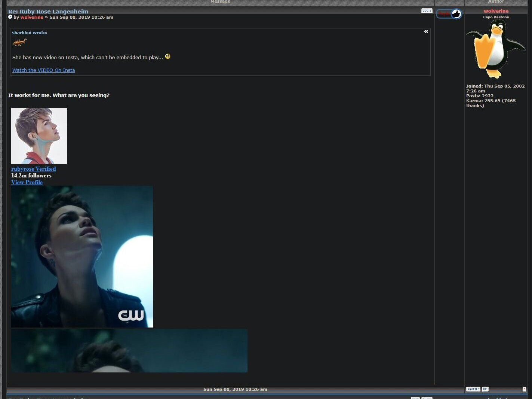Click the report post exclamation icon
Viewport: 532px width, 399px height.
point(524,389)
